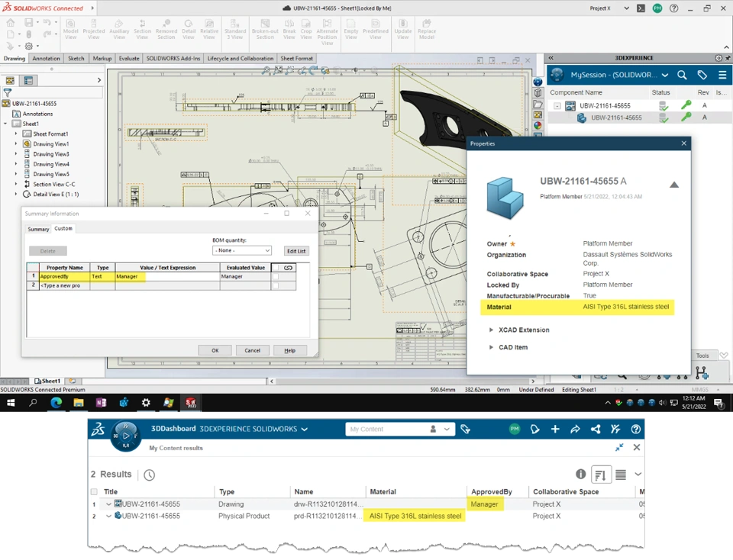Expand Section View C-C in the tree
Viewport: 733px width, 560px height.
[x=16, y=184]
